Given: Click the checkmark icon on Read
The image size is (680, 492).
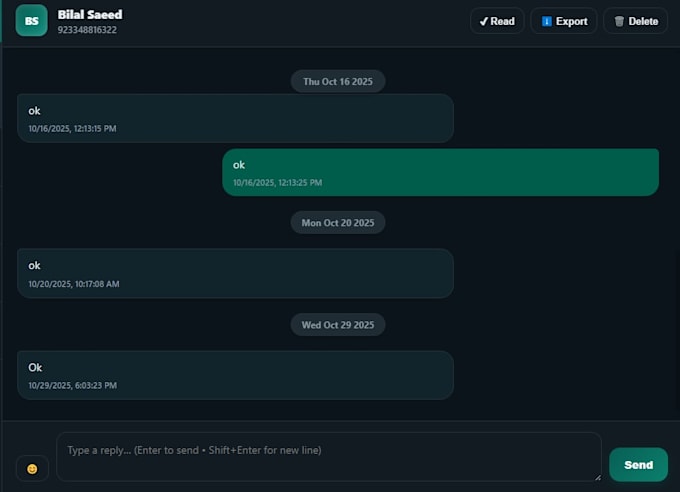Looking at the screenshot, I should [x=484, y=22].
